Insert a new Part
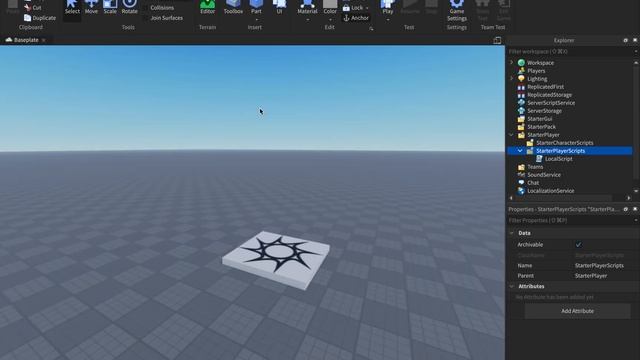This screenshot has height=360, width=640. tap(256, 7)
